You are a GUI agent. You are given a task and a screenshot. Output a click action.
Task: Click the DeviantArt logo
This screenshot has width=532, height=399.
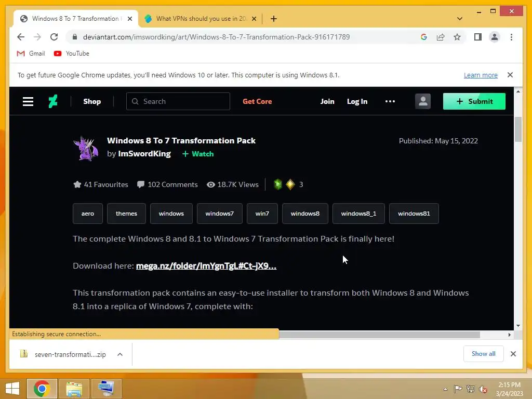tap(53, 101)
